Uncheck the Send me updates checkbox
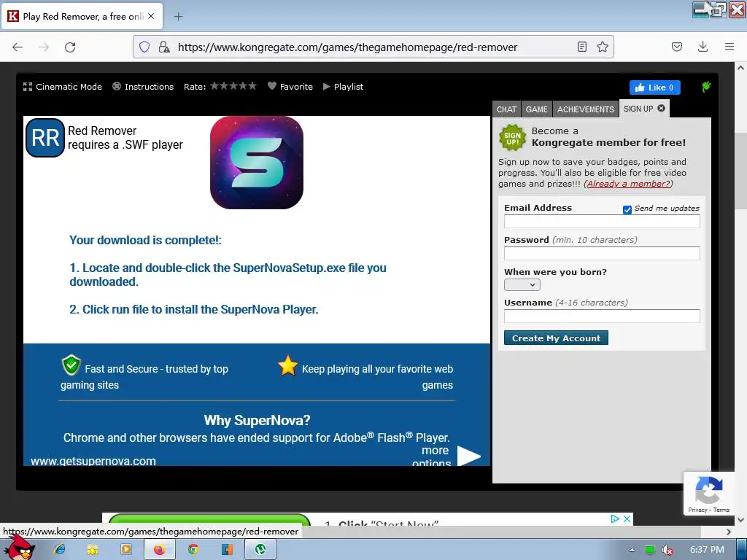 pyautogui.click(x=627, y=209)
